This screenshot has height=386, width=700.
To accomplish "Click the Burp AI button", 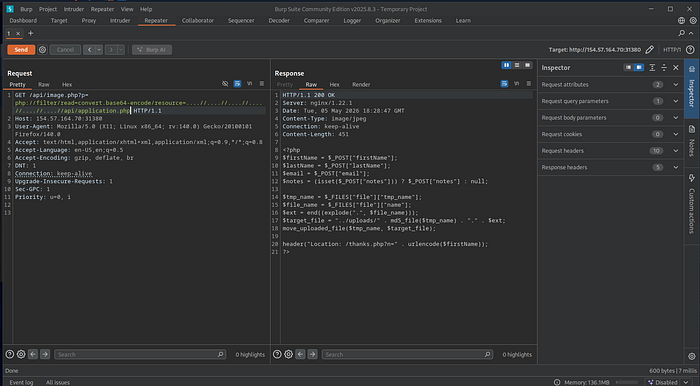I will pyautogui.click(x=152, y=50).
